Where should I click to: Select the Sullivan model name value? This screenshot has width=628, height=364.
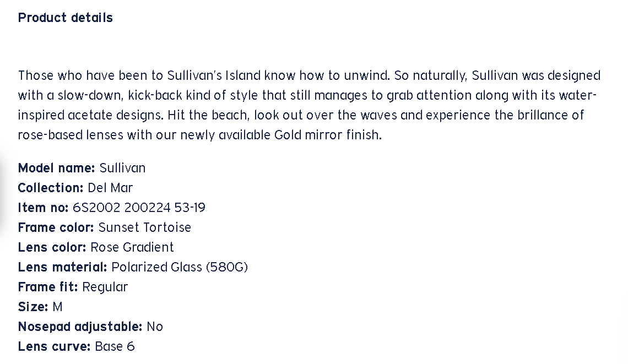(x=122, y=168)
